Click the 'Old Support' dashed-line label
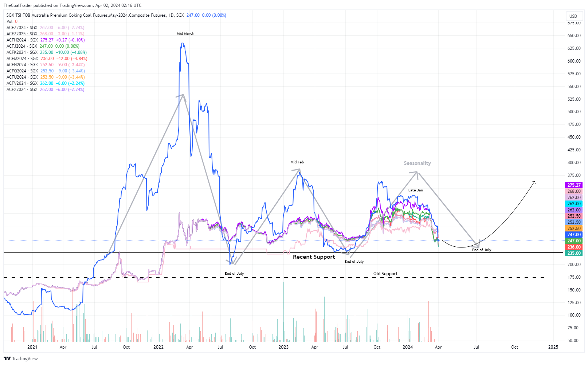588x365 pixels. pyautogui.click(x=386, y=273)
